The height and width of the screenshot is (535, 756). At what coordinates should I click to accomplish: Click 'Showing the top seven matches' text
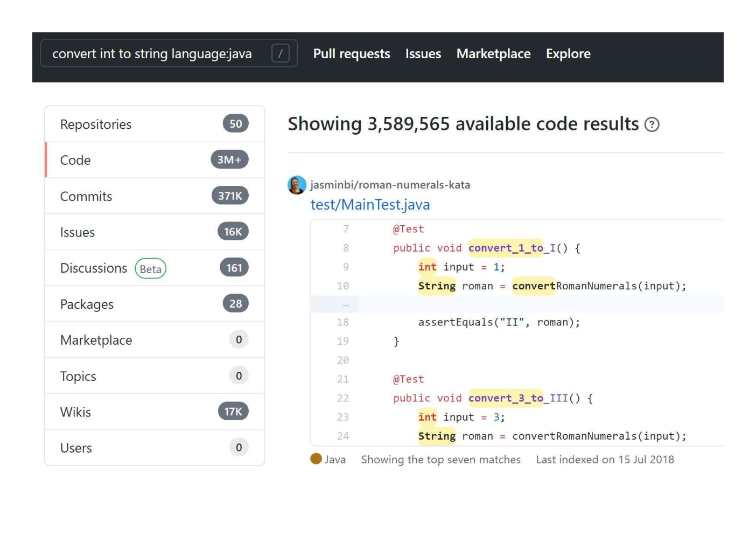pos(441,460)
